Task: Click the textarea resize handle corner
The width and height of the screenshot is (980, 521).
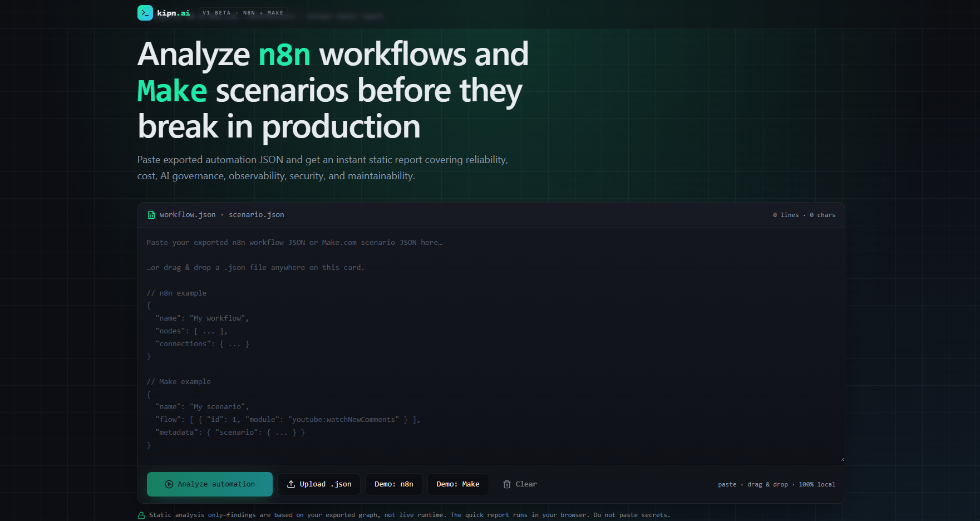Action: tap(842, 459)
